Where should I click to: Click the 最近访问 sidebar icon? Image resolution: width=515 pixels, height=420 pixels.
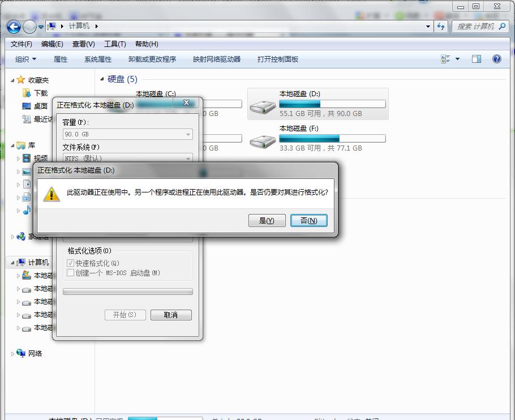[x=27, y=119]
